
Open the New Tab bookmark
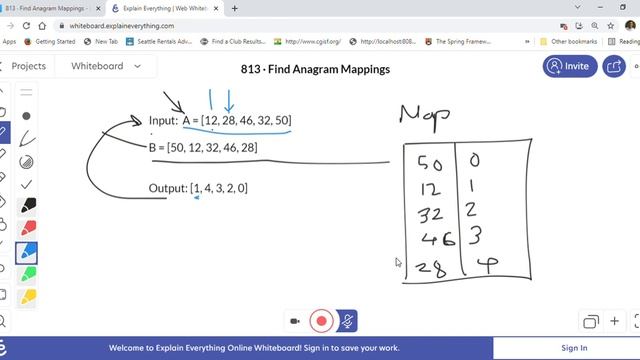(101, 42)
